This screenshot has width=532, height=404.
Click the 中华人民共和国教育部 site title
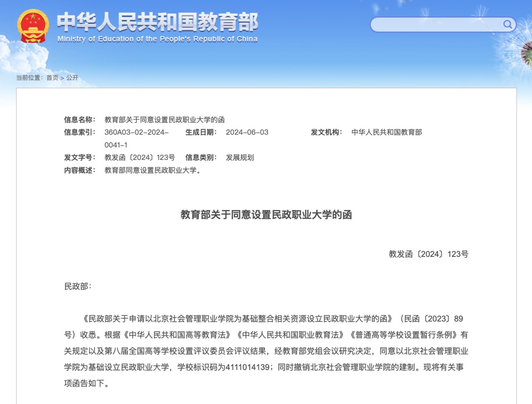tap(157, 21)
